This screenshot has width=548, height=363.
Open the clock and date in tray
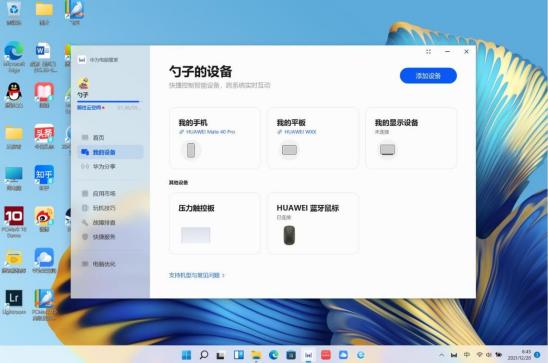(519, 355)
